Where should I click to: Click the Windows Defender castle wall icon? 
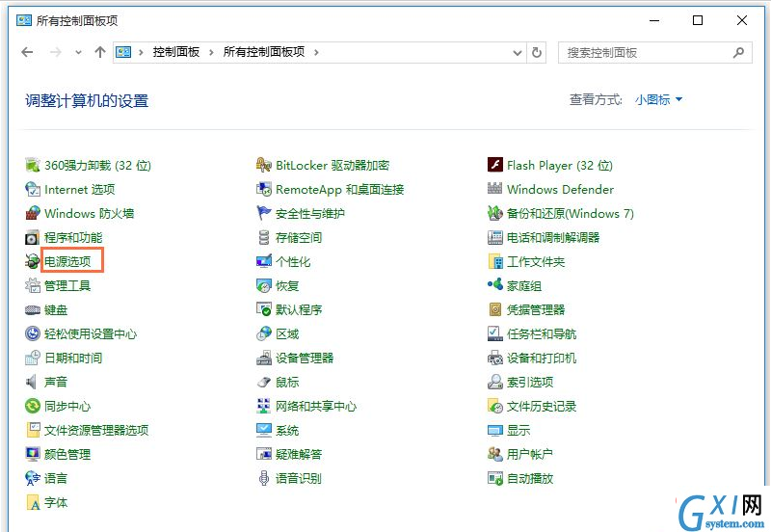(494, 189)
